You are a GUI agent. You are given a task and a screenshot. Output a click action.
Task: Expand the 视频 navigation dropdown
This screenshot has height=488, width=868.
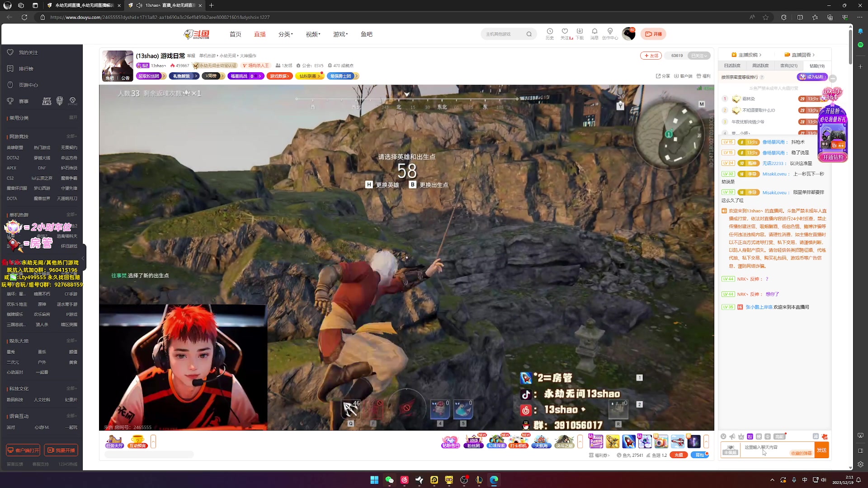click(313, 34)
